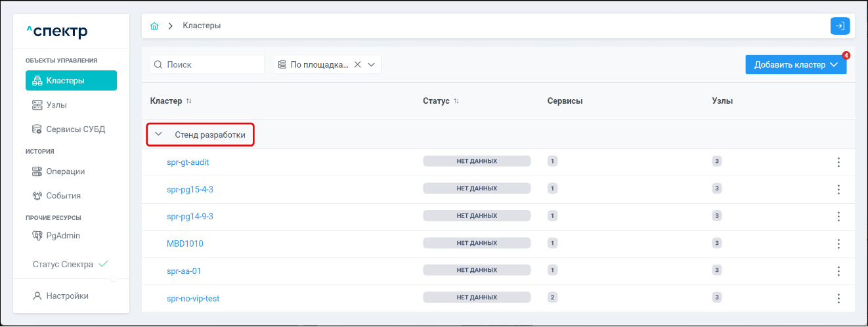The image size is (868, 327).
Task: Click the home icon in breadcrumb
Action: tap(154, 26)
